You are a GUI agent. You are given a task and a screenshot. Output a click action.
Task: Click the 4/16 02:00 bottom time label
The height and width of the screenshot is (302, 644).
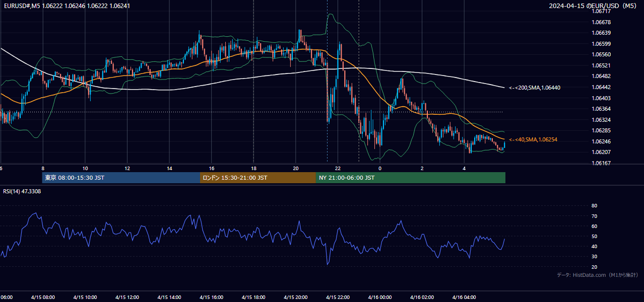pos(422,297)
